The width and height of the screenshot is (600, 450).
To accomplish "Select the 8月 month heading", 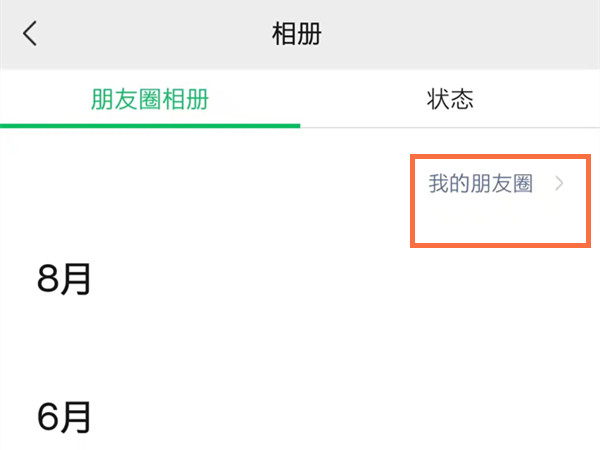I will (x=65, y=279).
